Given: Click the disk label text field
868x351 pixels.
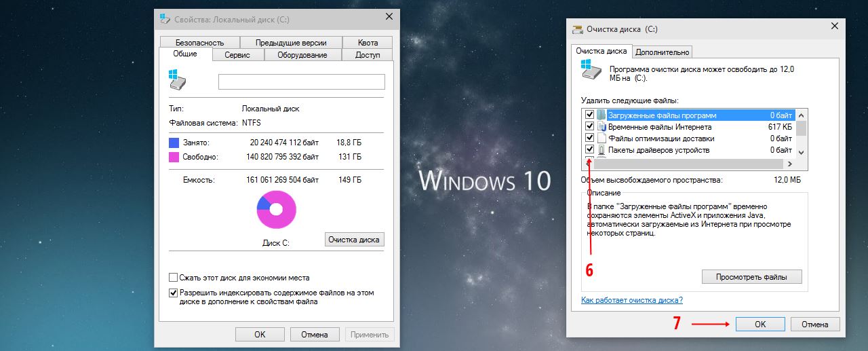Looking at the screenshot, I should (x=301, y=82).
